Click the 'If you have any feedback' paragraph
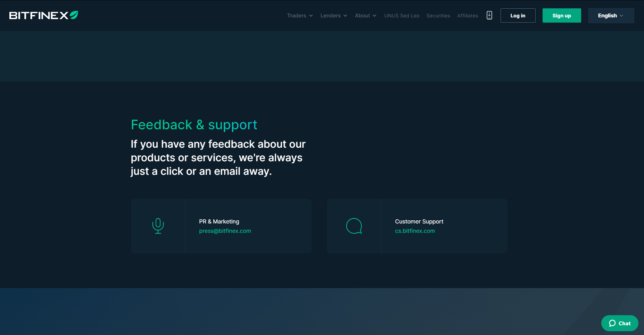Viewport: 644px width, 335px height. click(218, 158)
